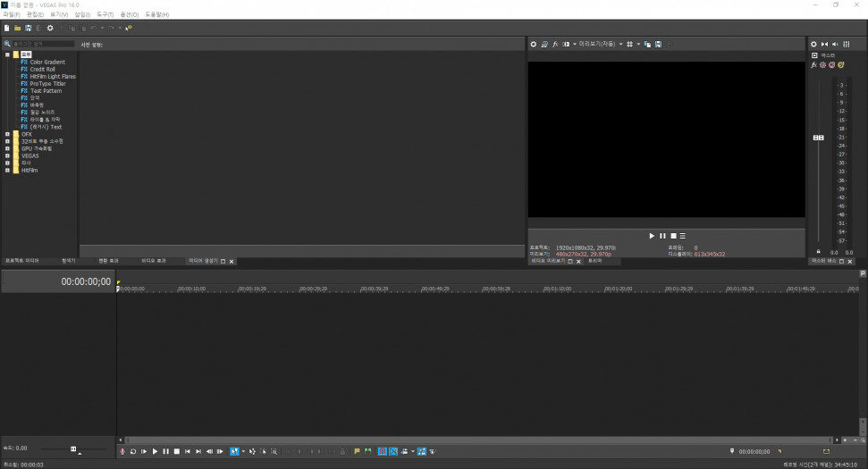This screenshot has height=469, width=868.
Task: Mute the master bus
Action: click(x=831, y=64)
